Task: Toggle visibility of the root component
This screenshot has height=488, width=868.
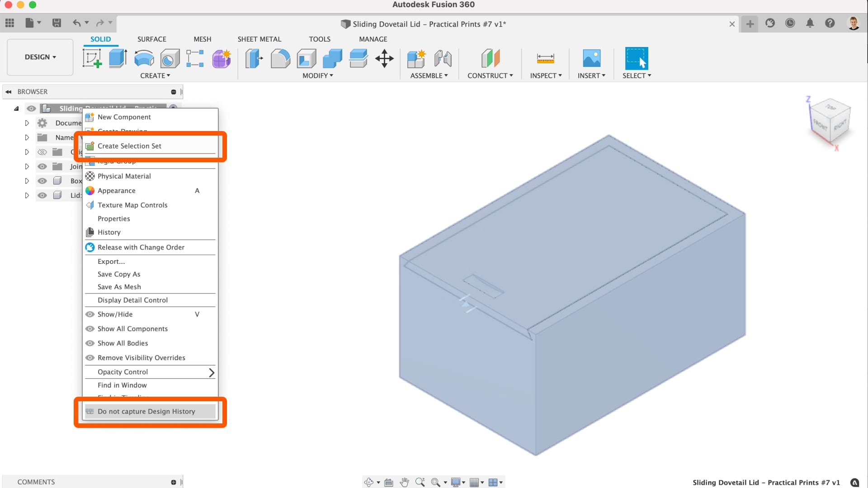Action: click(x=31, y=108)
